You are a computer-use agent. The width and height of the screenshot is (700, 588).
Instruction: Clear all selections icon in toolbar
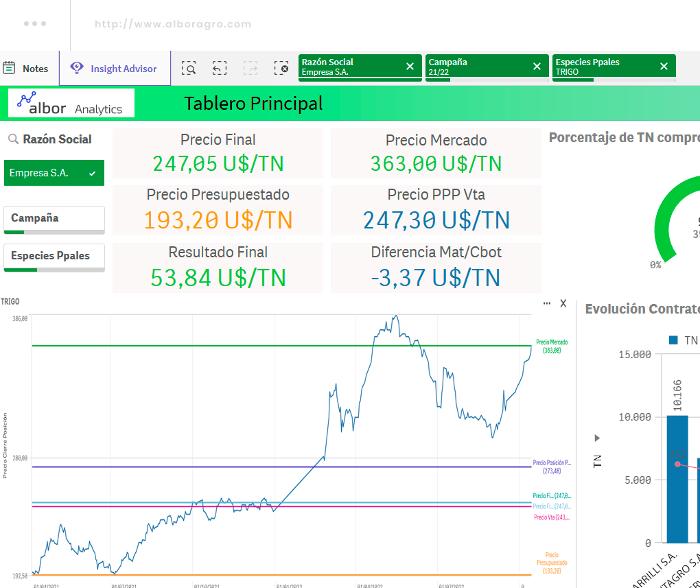tap(281, 69)
